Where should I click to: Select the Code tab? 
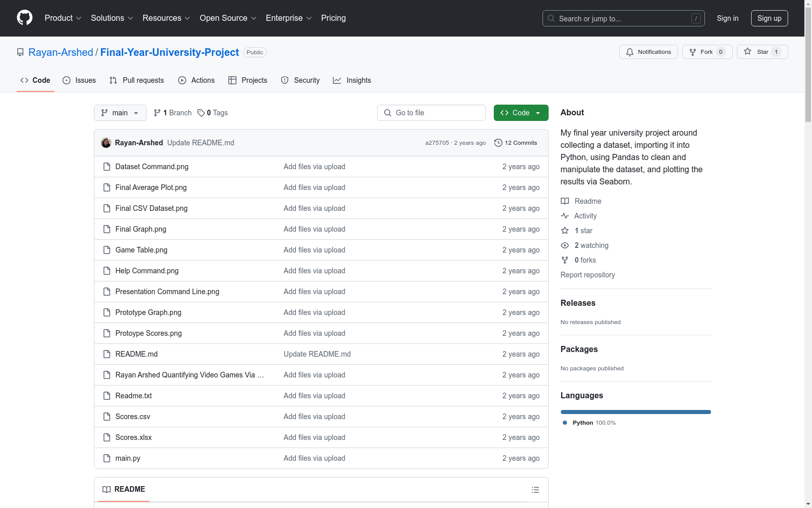point(36,80)
